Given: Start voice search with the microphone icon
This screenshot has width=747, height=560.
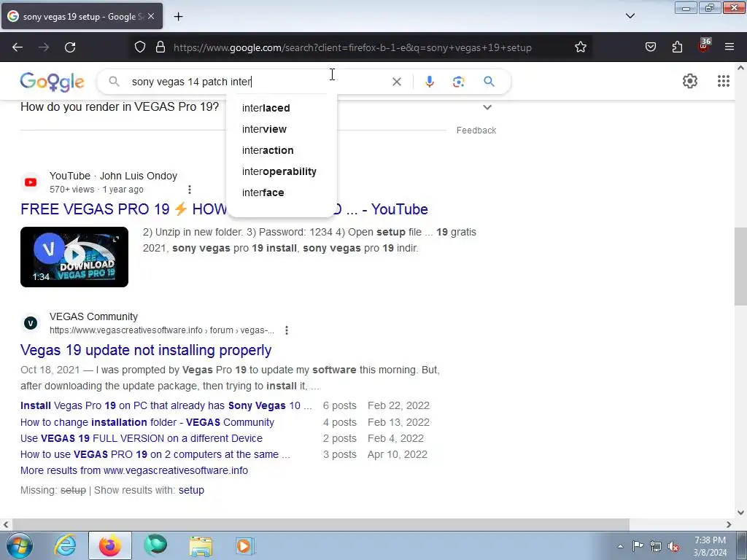Looking at the screenshot, I should coord(429,82).
